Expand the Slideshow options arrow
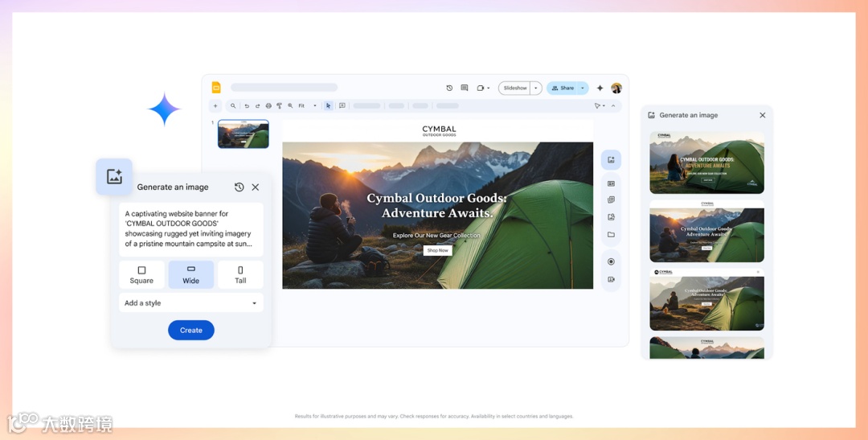 click(536, 88)
